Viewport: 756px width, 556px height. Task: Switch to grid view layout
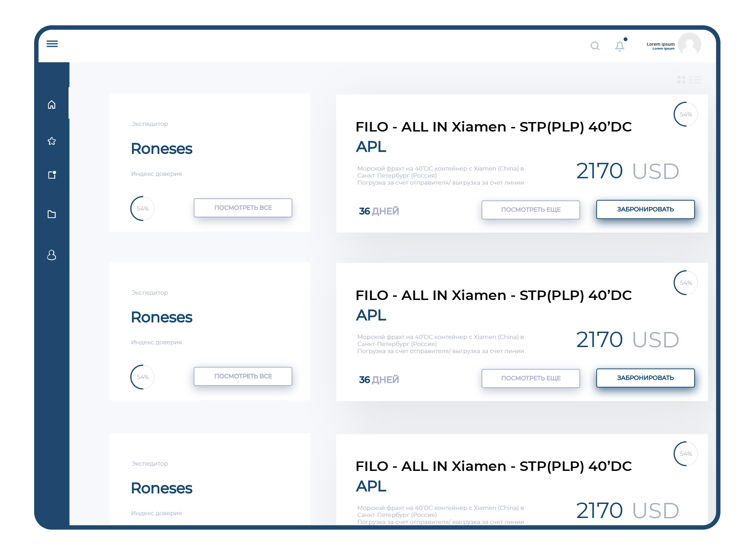(x=681, y=80)
